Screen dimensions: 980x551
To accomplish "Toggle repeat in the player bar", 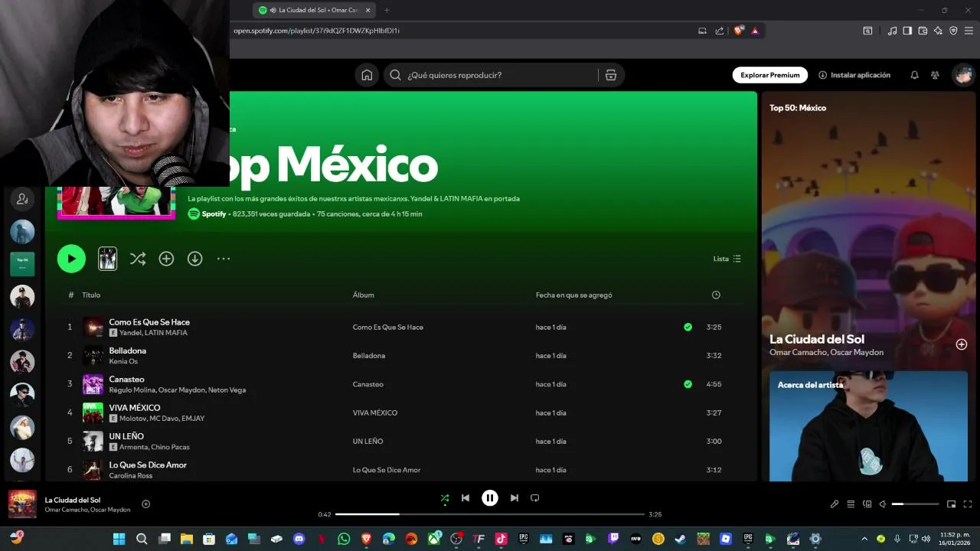I will 535,498.
